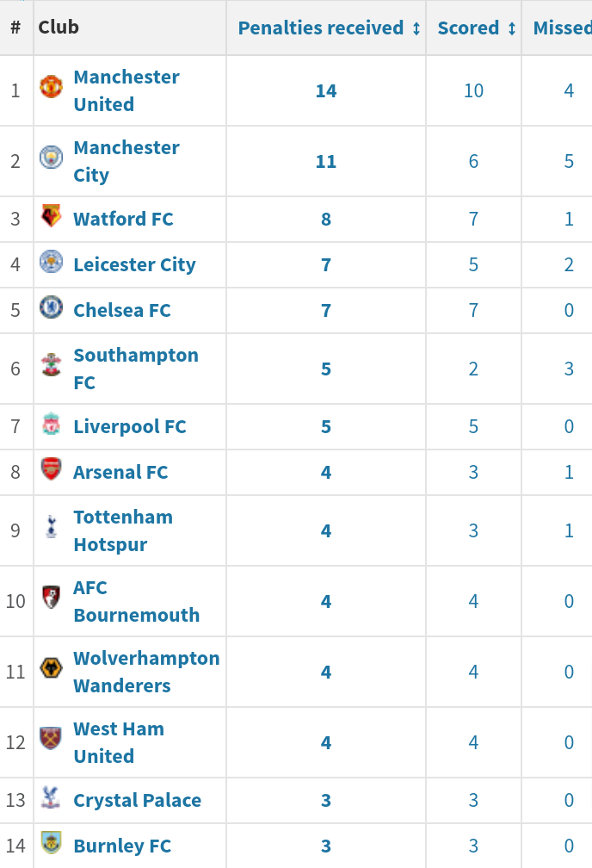Click the Chelsea FC crest icon
This screenshot has width=592, height=868.
[52, 307]
